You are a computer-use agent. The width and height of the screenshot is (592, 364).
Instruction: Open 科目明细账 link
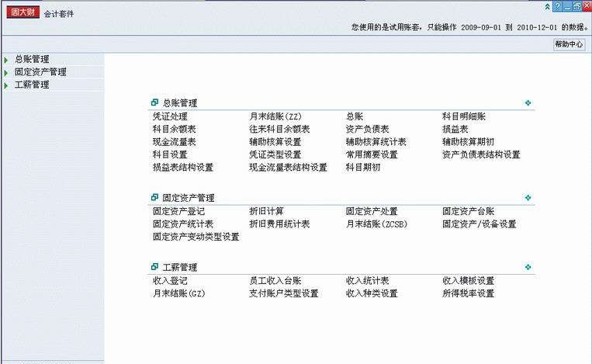coord(464,116)
